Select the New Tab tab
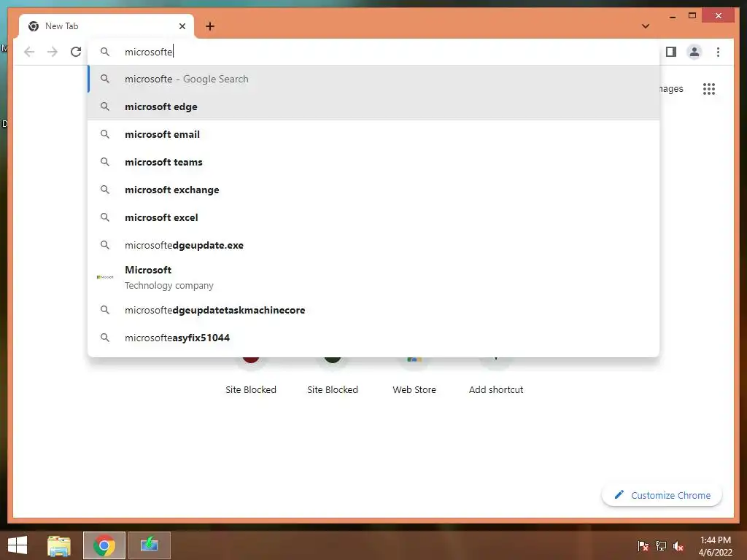 coord(107,26)
